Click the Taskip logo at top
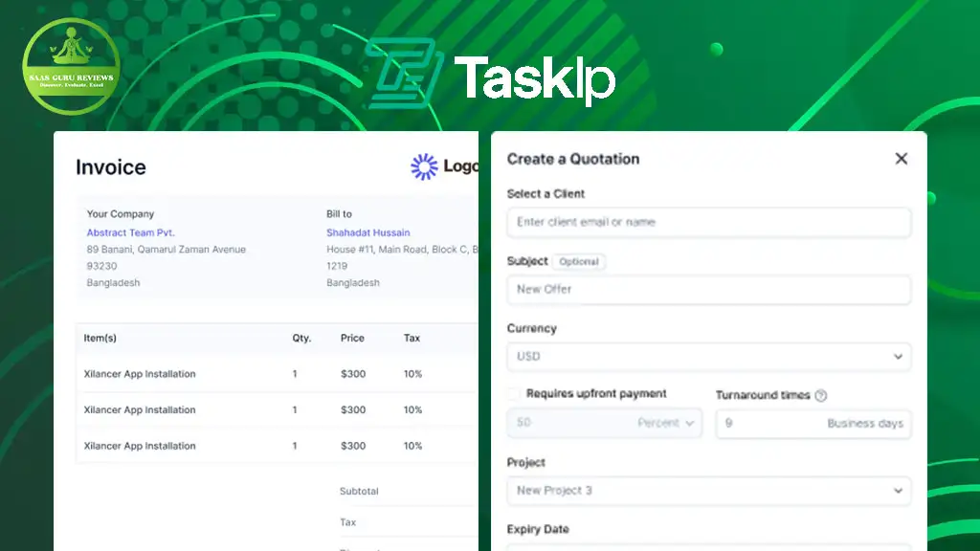The height and width of the screenshot is (551, 980). [x=491, y=75]
